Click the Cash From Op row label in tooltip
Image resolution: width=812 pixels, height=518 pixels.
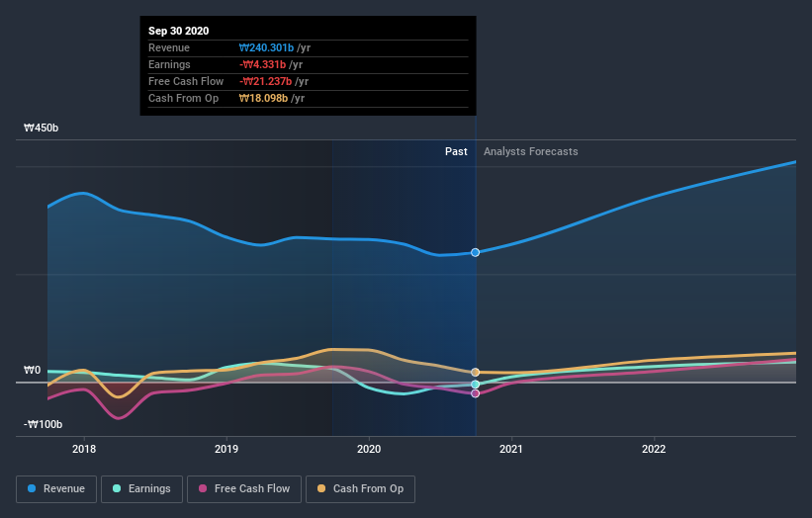[183, 98]
